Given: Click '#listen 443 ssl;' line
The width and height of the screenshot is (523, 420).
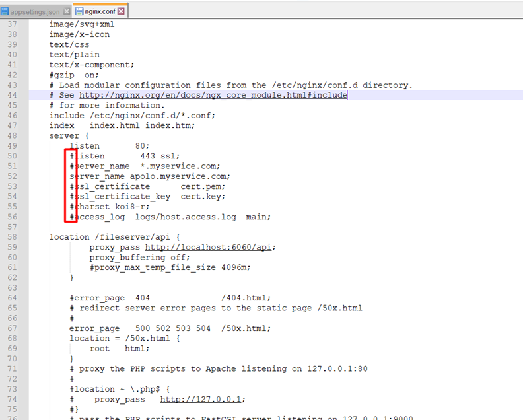Looking at the screenshot, I should pyautogui.click(x=124, y=156).
